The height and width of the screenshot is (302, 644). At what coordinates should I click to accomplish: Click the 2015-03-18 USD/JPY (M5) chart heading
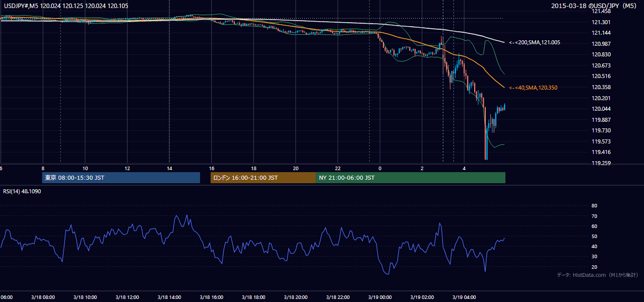[x=594, y=6]
